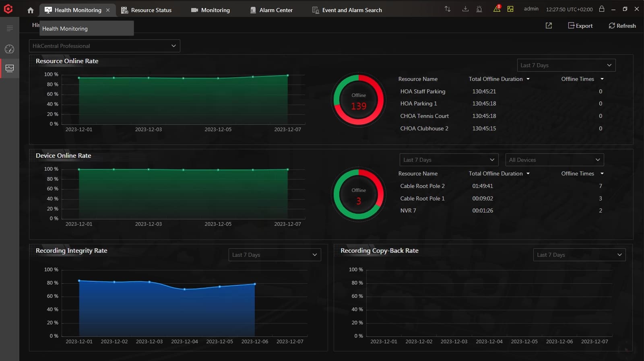Screen dimensions: 644x361
Task: Go to the home page icon
Action: point(31,10)
